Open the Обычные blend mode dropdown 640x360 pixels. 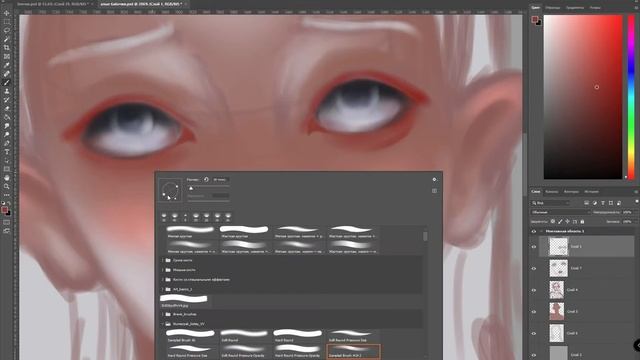(561, 212)
